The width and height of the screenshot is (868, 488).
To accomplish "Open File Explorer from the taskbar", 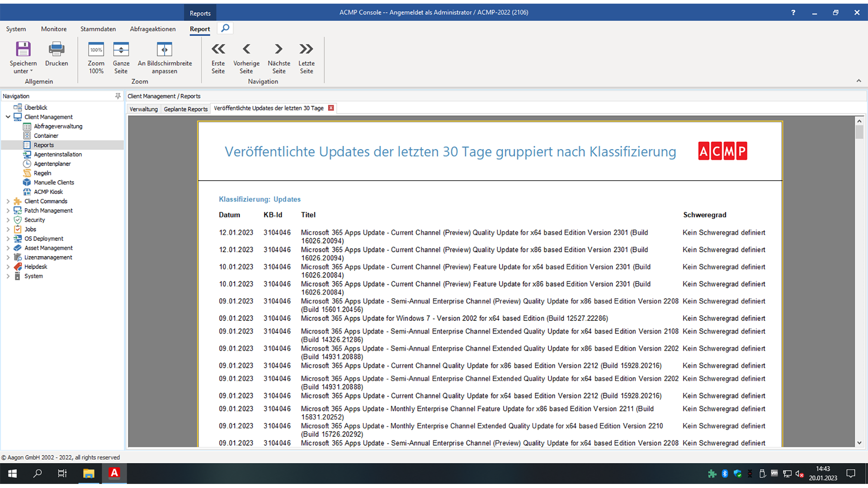I will tap(89, 473).
